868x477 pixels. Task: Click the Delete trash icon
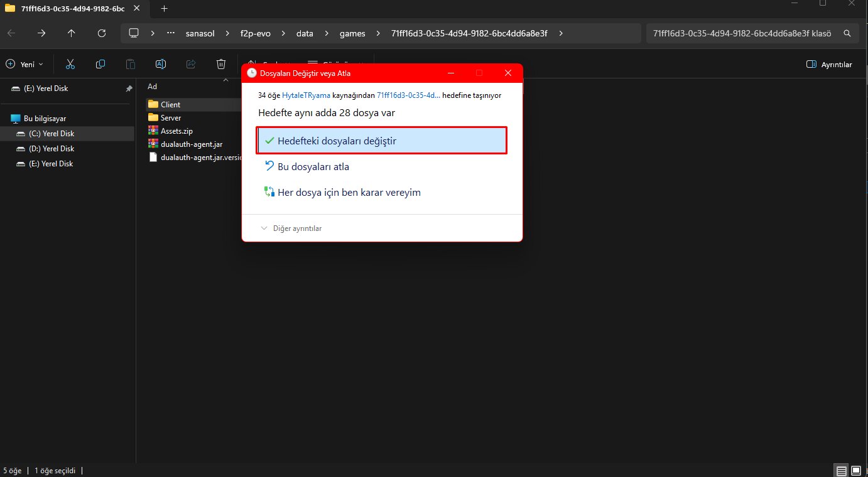tap(220, 63)
